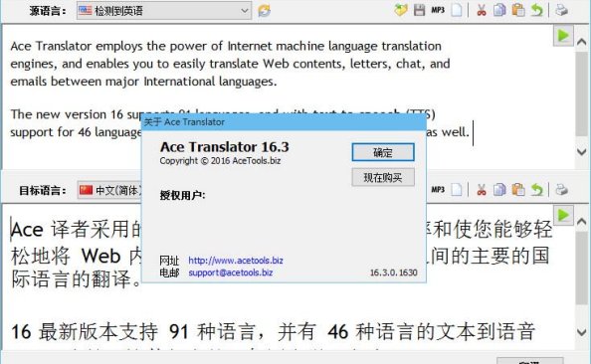Screen dimensions: 591x364
Task: Cut translated text with scissors icon
Action: tap(482, 190)
